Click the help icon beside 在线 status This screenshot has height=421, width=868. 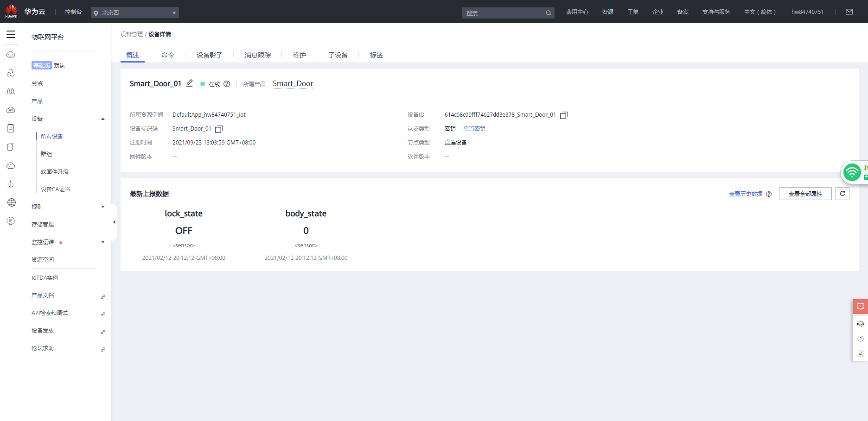point(227,84)
